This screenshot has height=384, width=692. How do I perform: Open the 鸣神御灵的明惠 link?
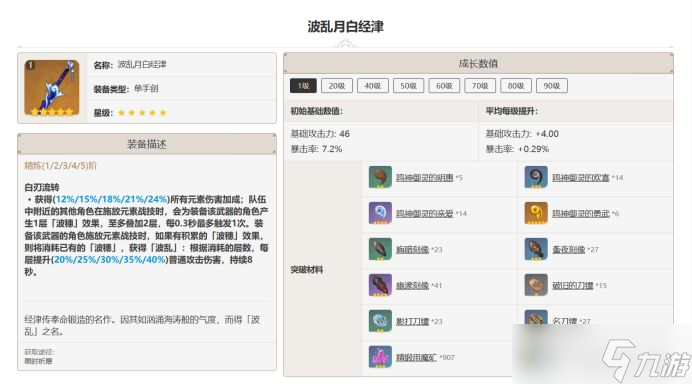425,178
